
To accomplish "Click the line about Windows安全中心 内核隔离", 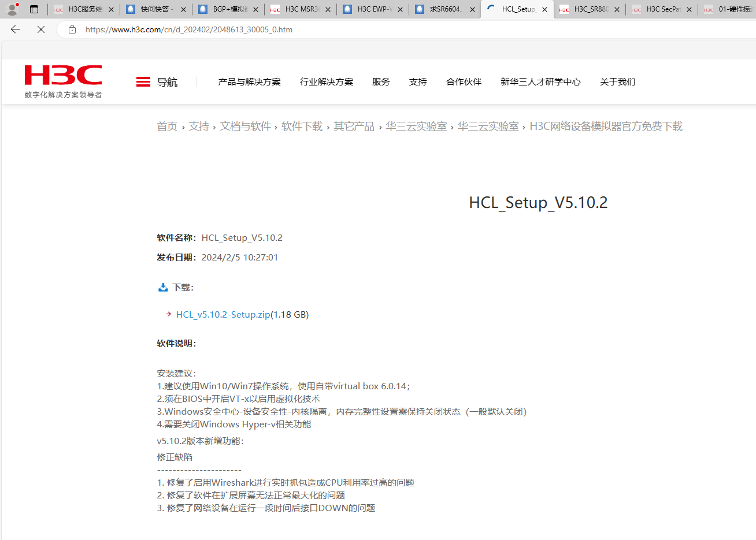I will 342,412.
